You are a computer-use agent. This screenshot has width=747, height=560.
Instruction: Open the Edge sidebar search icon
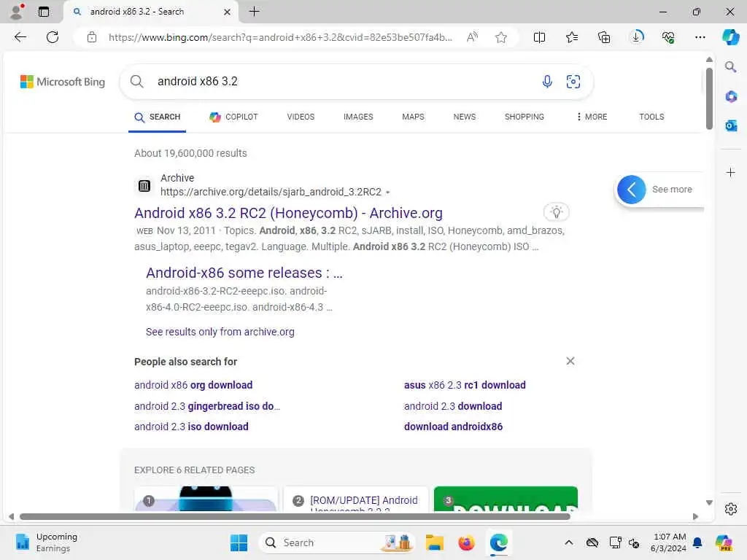tap(730, 66)
